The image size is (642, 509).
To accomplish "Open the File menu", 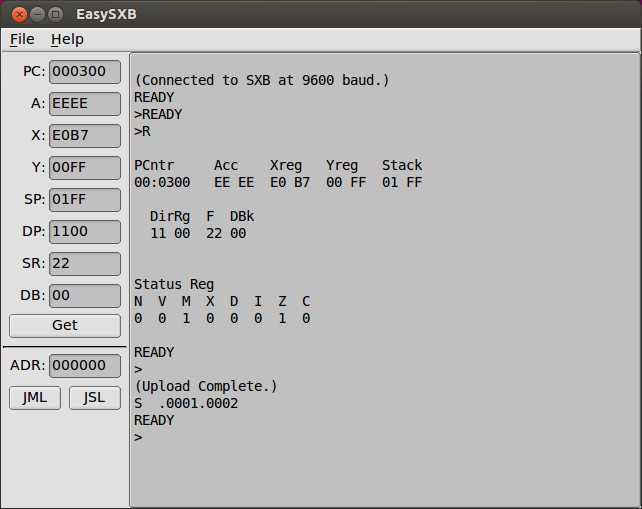I will 22,39.
